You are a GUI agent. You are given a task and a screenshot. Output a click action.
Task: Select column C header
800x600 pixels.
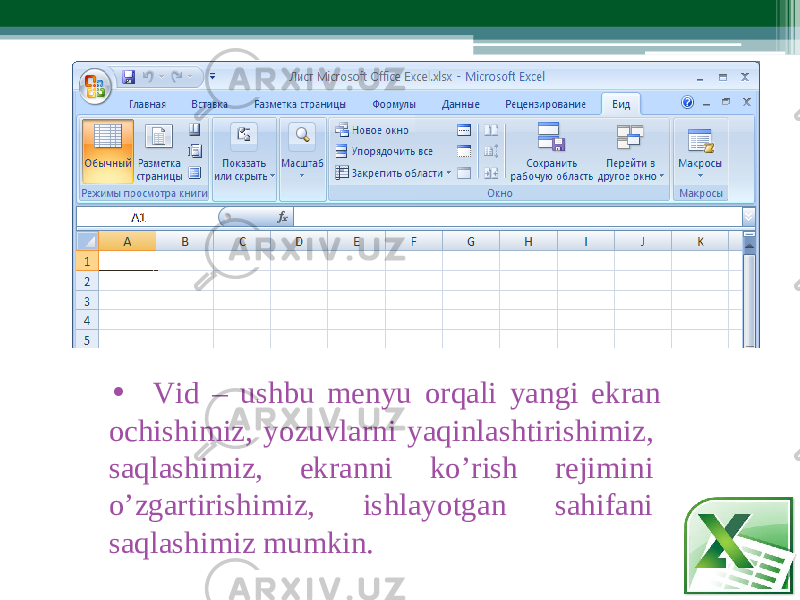(x=242, y=241)
